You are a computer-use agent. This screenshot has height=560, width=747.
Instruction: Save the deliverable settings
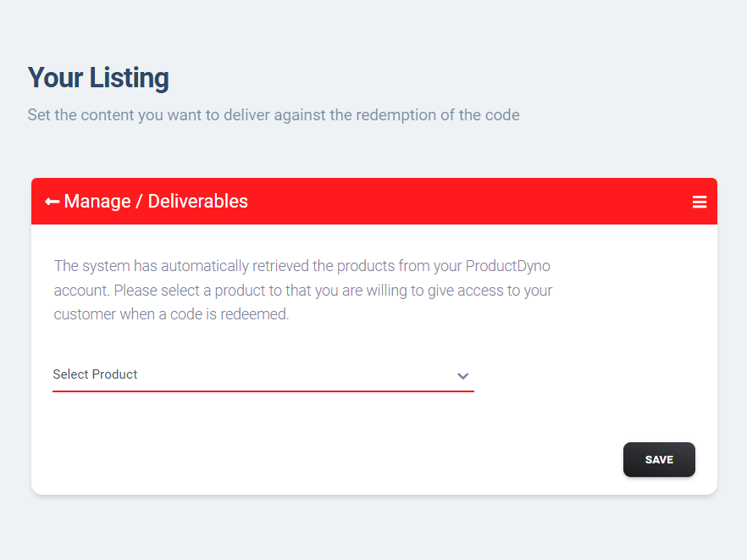659,459
